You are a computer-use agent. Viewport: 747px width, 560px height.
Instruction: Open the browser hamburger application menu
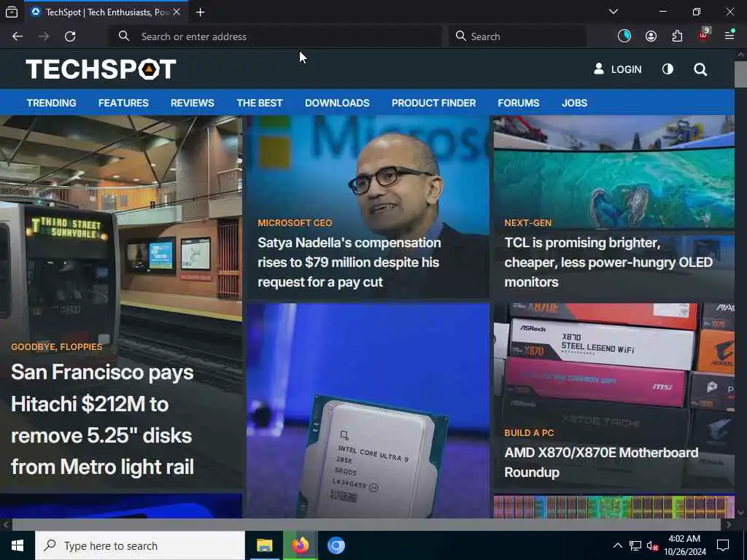coord(729,35)
